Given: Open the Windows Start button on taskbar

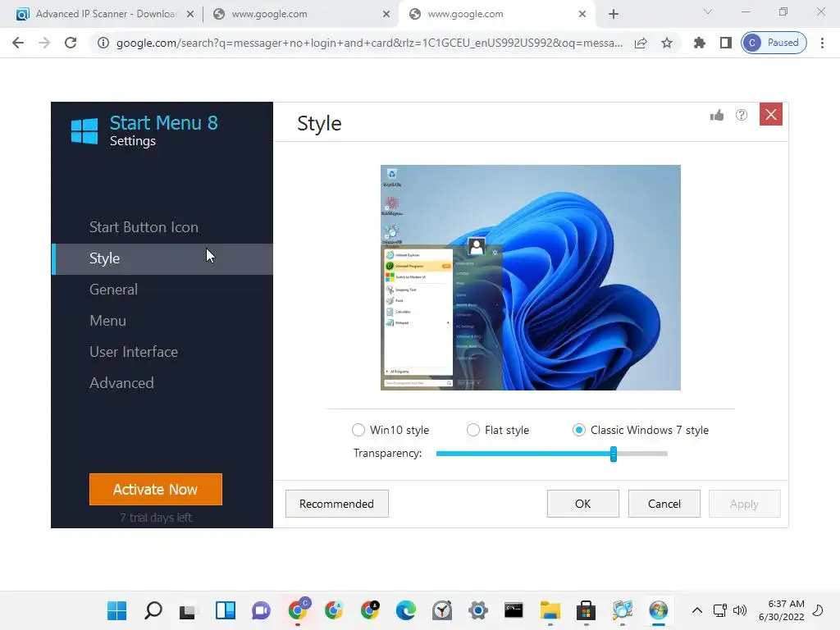Looking at the screenshot, I should coord(116,610).
